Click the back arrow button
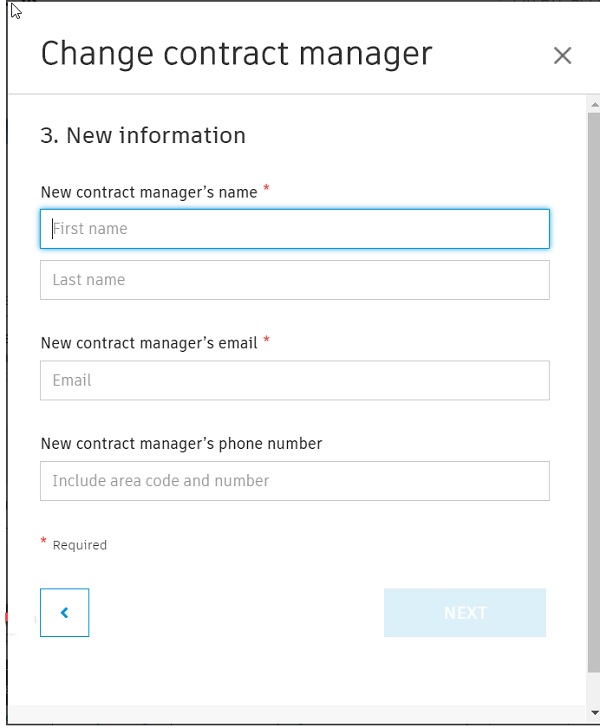The height and width of the screenshot is (728, 600). coord(65,612)
